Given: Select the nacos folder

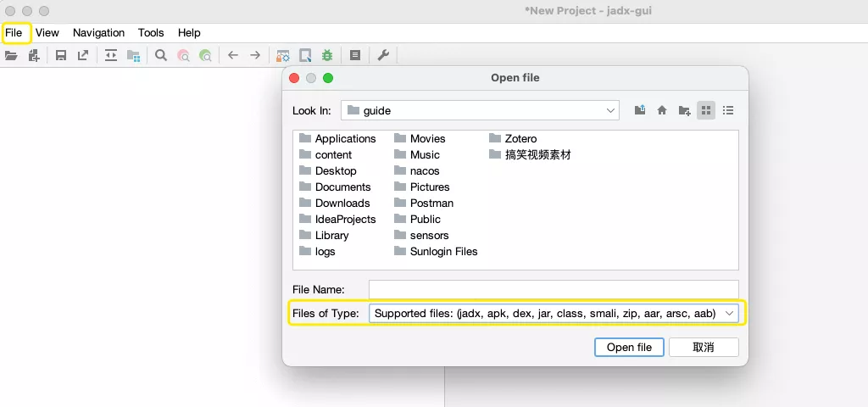Looking at the screenshot, I should (417, 170).
